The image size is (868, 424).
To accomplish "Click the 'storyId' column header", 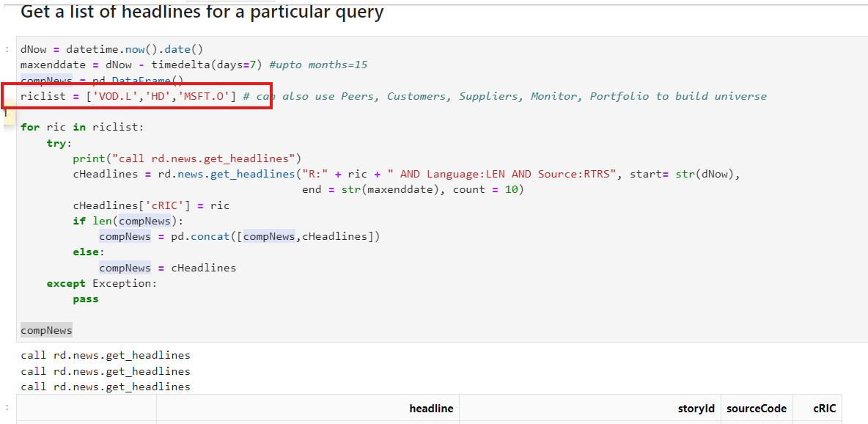I will tap(696, 409).
